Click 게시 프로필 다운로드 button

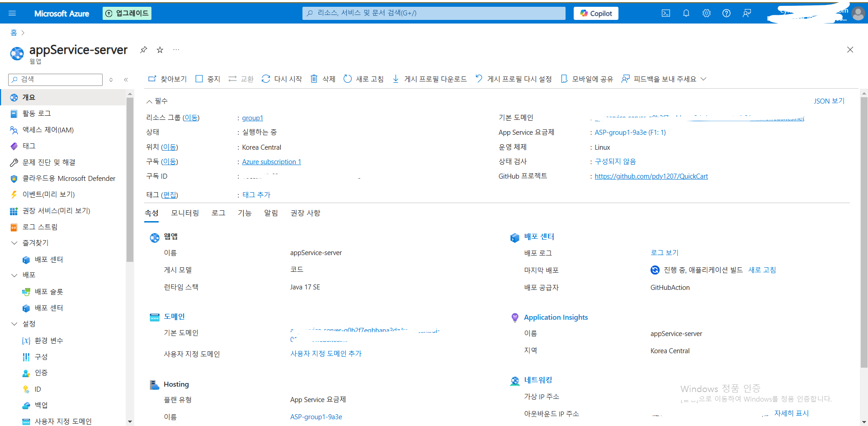[x=429, y=79]
